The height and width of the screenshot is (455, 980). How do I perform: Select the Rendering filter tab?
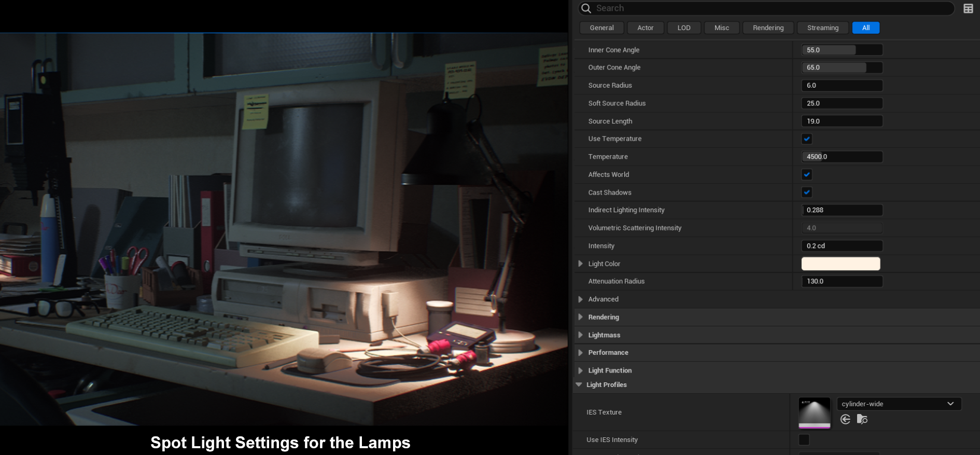pos(768,28)
